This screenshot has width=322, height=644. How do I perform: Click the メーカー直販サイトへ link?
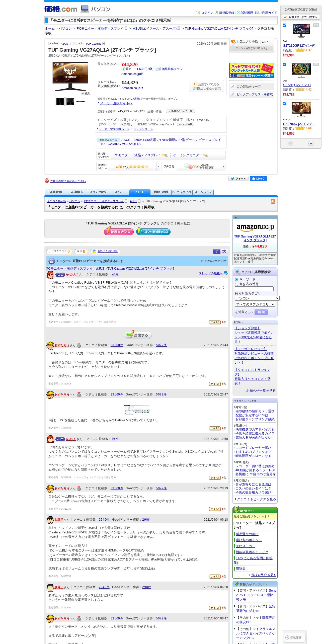pos(116,103)
